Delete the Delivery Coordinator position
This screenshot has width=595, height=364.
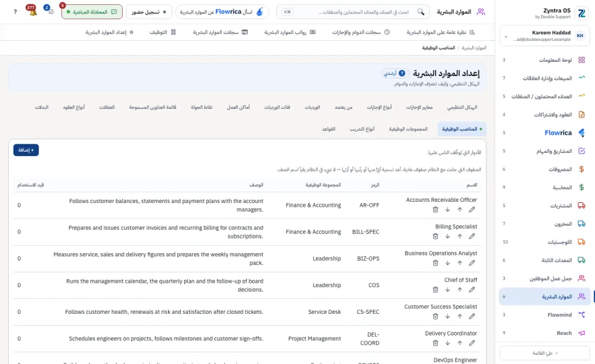435,343
